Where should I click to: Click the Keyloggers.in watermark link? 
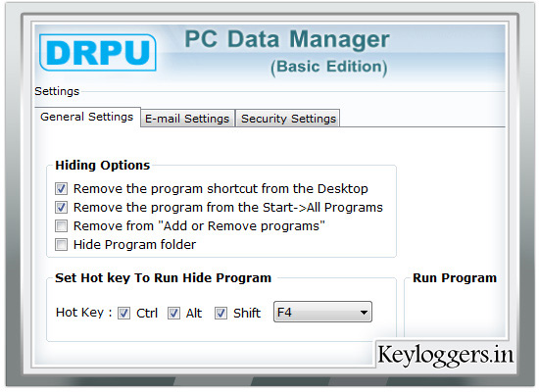point(445,354)
